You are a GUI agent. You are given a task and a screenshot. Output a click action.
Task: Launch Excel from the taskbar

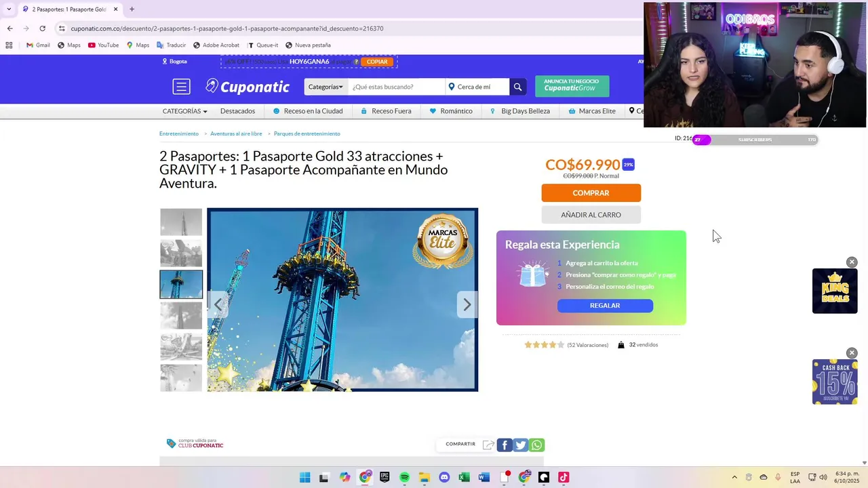point(464,477)
